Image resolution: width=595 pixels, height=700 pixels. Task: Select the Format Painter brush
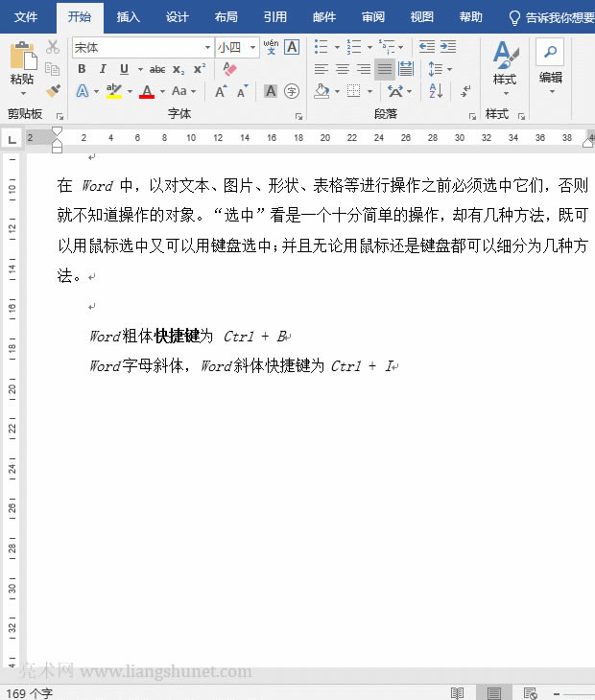coord(53,91)
